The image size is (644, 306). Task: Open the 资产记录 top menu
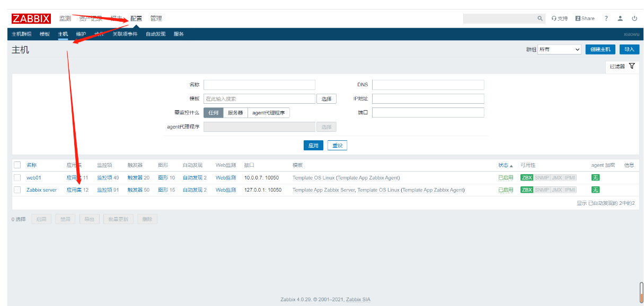[91, 19]
